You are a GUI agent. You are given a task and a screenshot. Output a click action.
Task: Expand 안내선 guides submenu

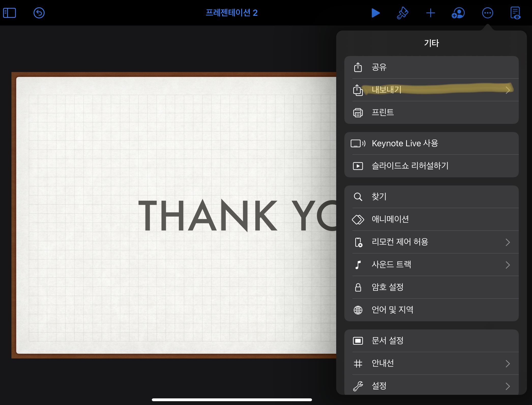(x=431, y=363)
